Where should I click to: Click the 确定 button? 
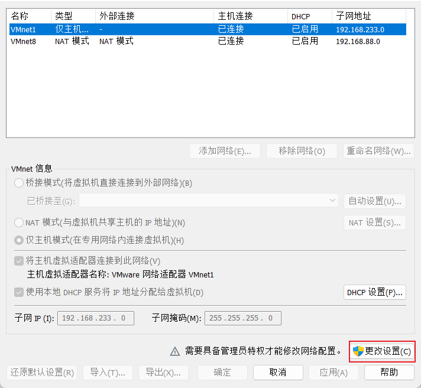click(x=222, y=372)
